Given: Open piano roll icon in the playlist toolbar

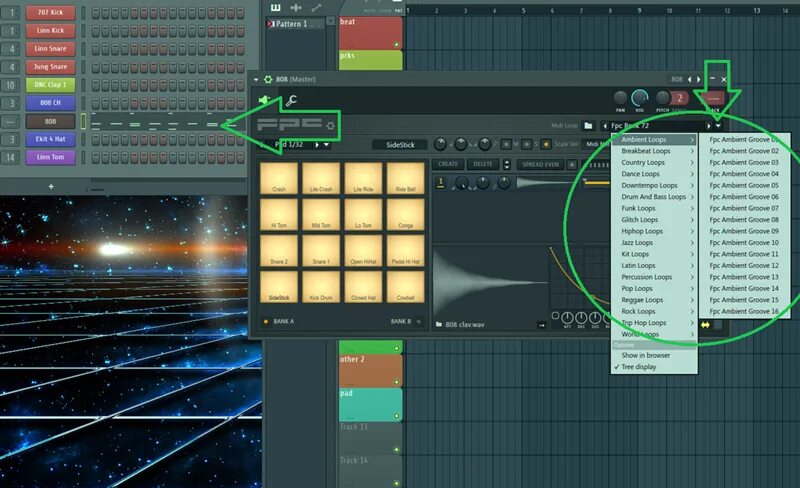Looking at the screenshot, I should 276,7.
